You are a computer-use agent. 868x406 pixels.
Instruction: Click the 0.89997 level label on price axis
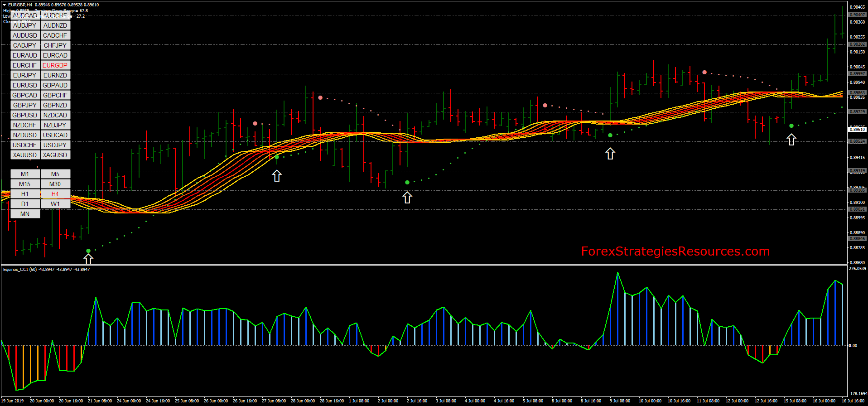click(857, 74)
